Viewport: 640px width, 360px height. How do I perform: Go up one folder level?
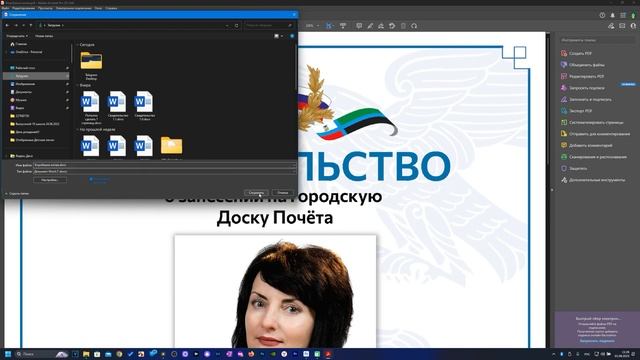(31, 25)
